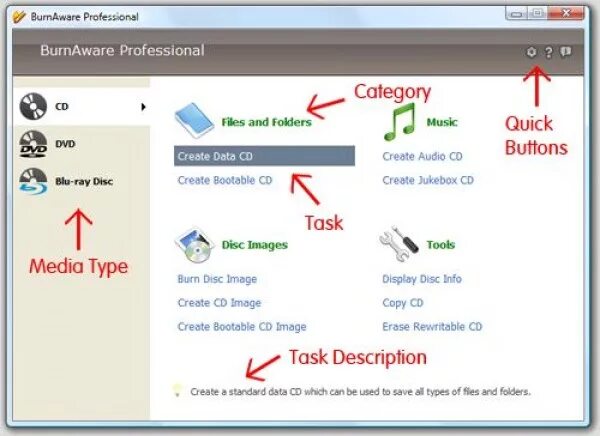Open the Create Jukebox CD task

point(428,180)
